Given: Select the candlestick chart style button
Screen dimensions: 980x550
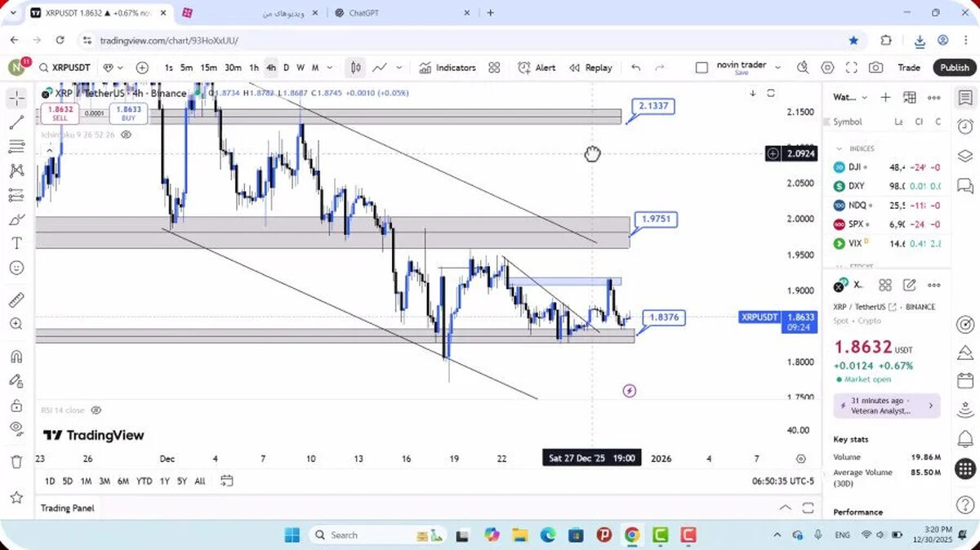Looking at the screenshot, I should point(356,68).
